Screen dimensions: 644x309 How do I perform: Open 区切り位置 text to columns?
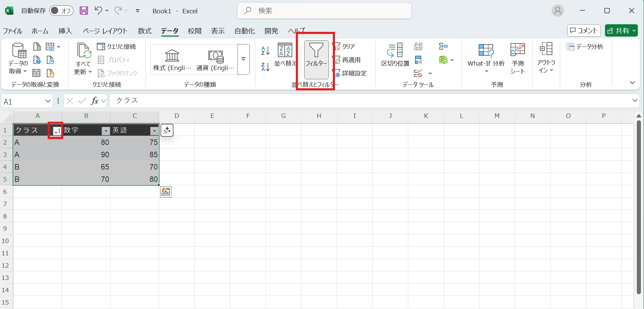pos(395,55)
